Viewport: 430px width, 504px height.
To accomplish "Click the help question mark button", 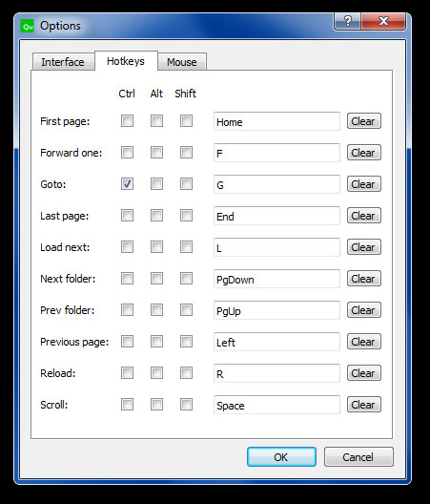I will tap(347, 22).
